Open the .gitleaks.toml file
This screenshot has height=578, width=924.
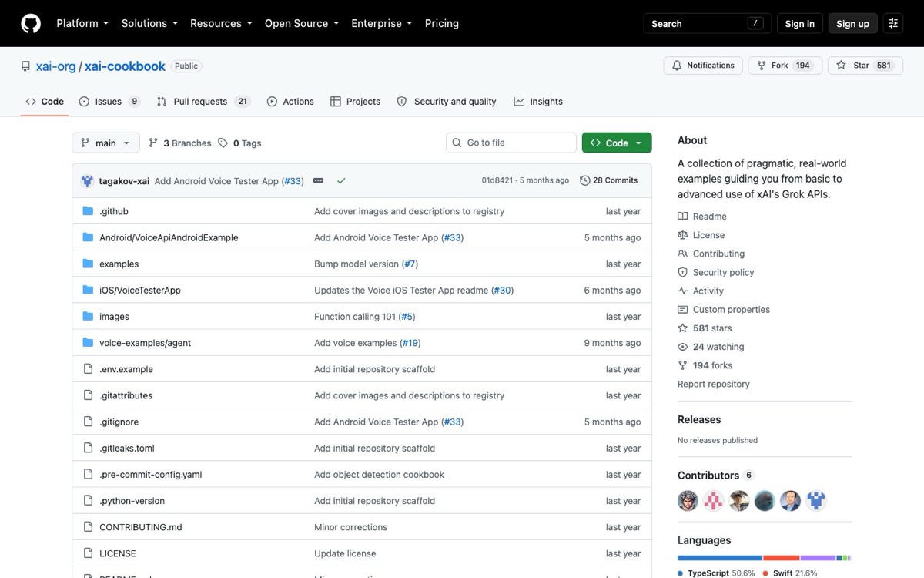127,448
